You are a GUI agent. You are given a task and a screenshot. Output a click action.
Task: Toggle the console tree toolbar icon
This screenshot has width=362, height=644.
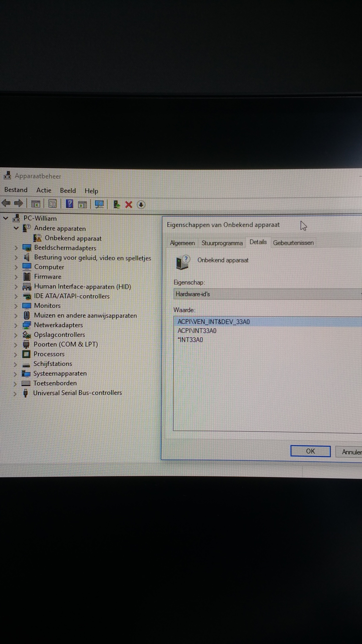coord(36,204)
